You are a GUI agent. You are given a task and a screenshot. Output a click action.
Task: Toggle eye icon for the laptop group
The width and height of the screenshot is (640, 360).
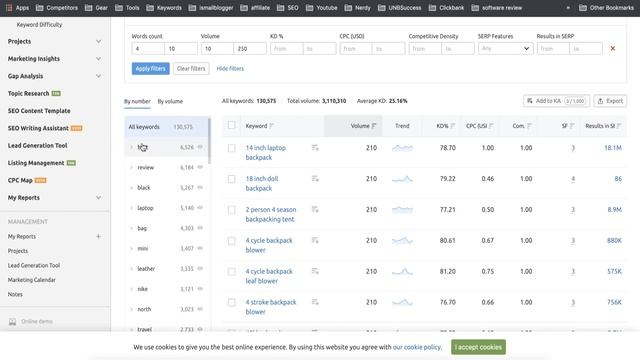(200, 208)
